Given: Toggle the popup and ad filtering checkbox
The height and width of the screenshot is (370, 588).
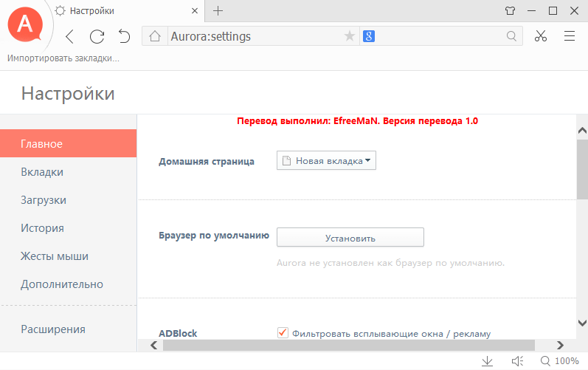Looking at the screenshot, I should (283, 333).
